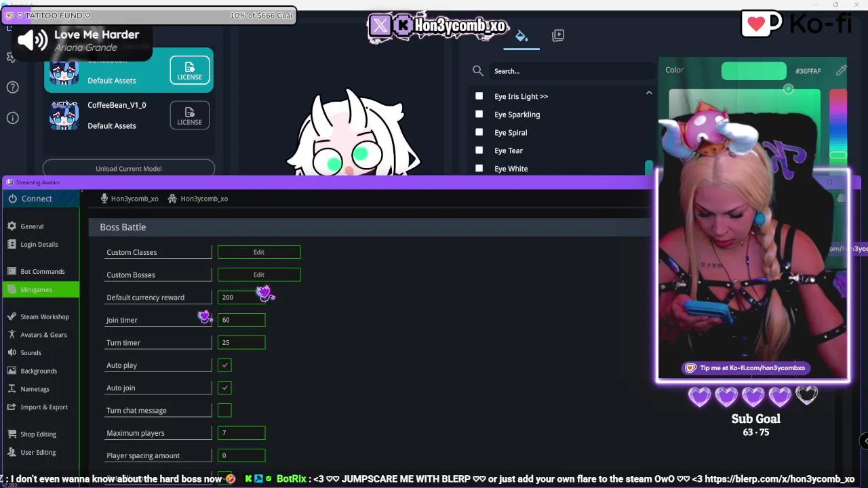The image size is (868, 488).
Task: Click the Default currency reward field
Action: (241, 297)
